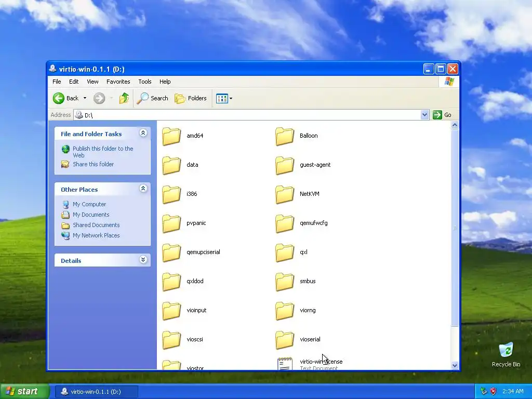
Task: Click the Share this folder link
Action: [94, 164]
